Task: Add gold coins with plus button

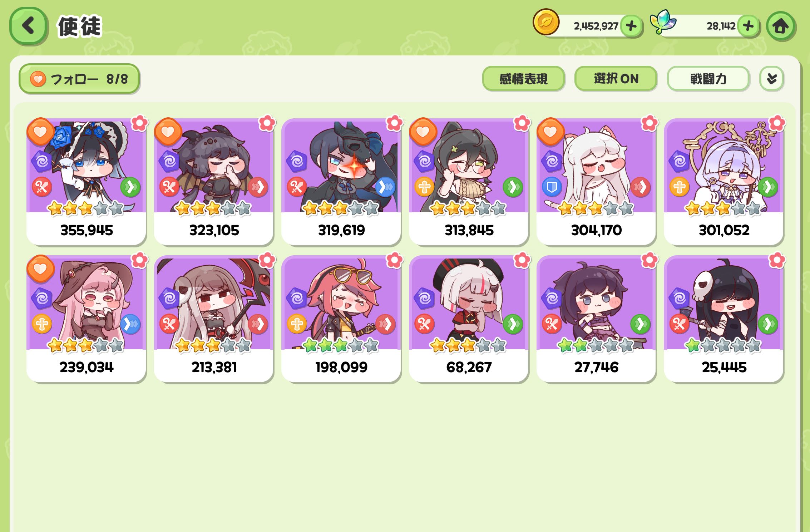Action: click(x=631, y=26)
